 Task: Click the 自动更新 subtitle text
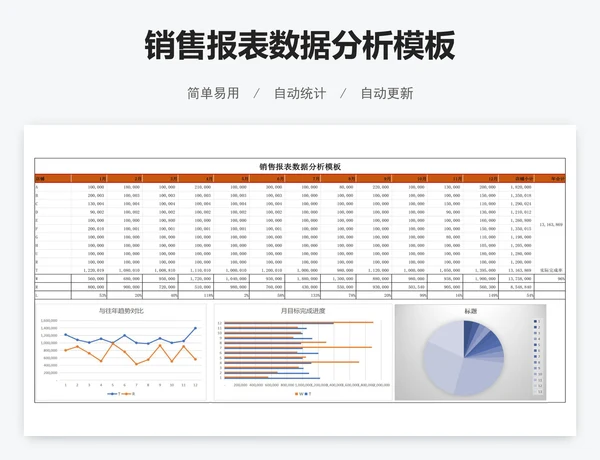[387, 93]
